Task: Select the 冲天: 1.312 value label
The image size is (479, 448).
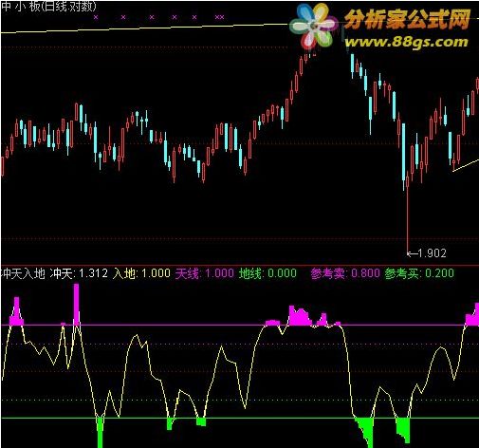Action: pos(79,273)
